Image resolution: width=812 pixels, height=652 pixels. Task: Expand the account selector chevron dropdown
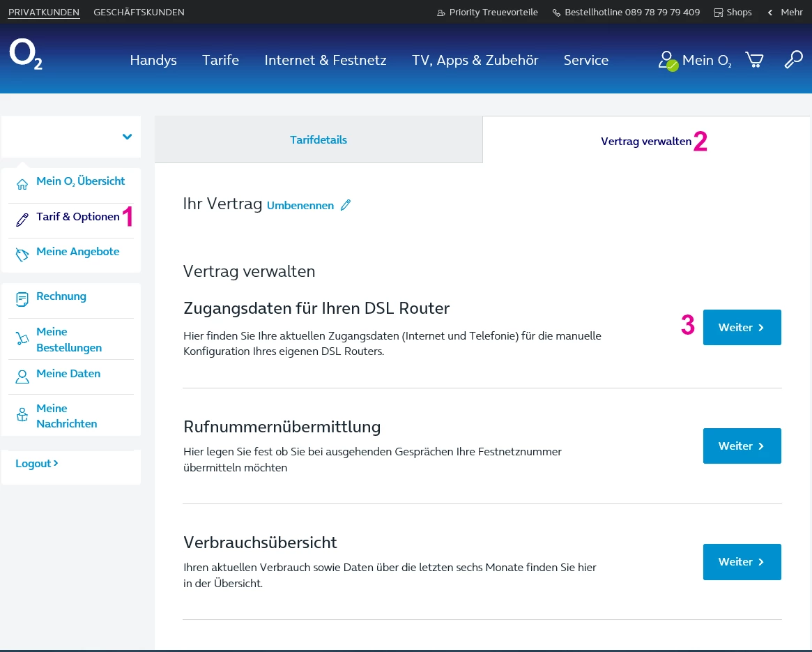click(x=127, y=137)
